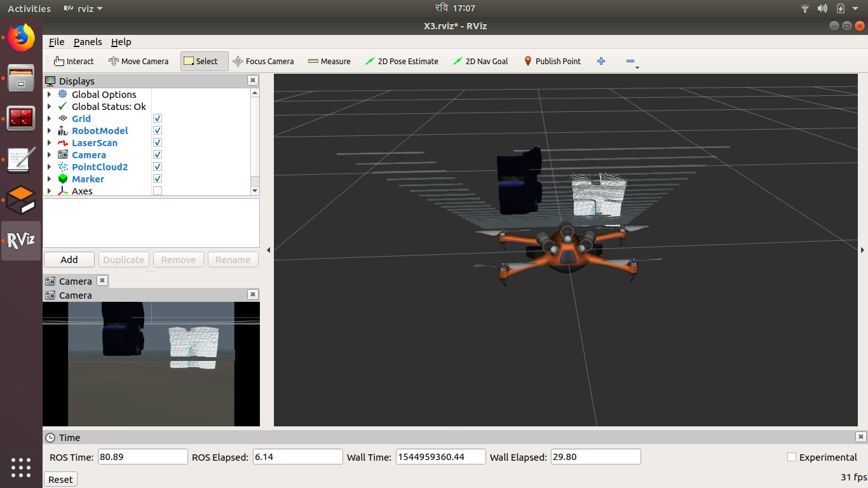Select the 2D Nav Goal tool
This screenshot has height=488, width=868.
coord(480,61)
